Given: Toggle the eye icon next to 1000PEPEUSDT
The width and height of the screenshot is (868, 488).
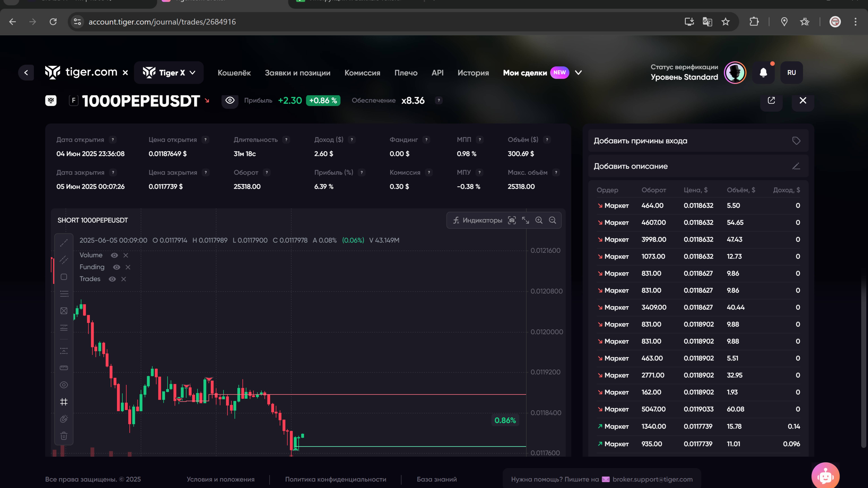Looking at the screenshot, I should point(230,101).
